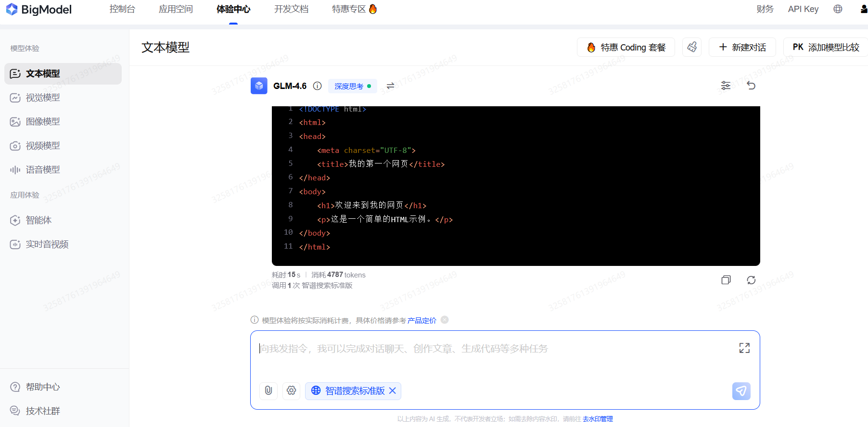Open 帮助中心
The image size is (868, 427).
35,387
